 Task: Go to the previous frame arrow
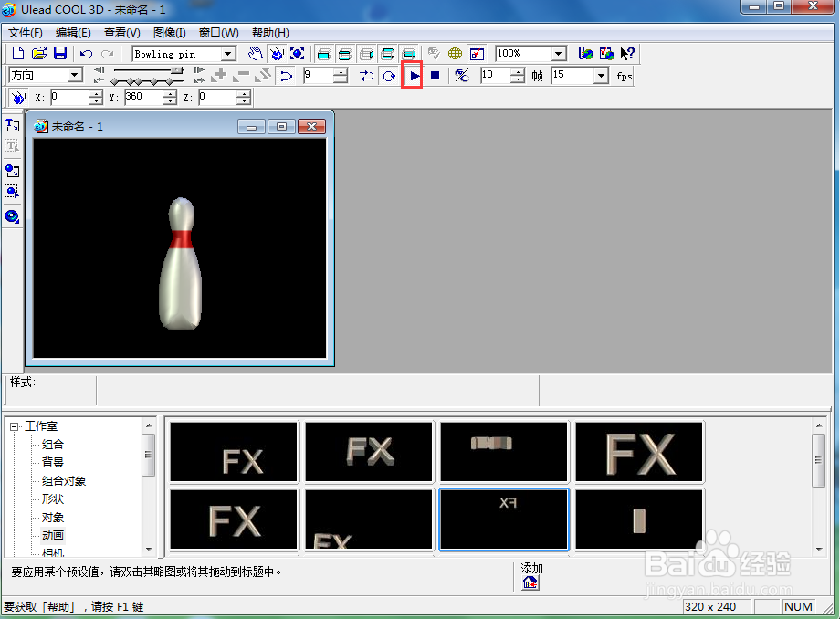click(100, 70)
